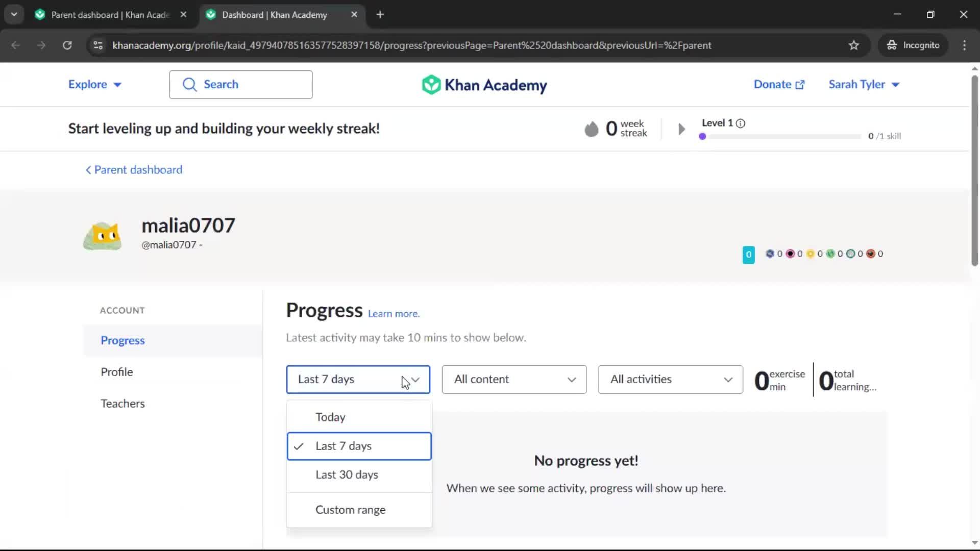Click the play arrow next to Level 1
This screenshot has height=551, width=980.
681,129
